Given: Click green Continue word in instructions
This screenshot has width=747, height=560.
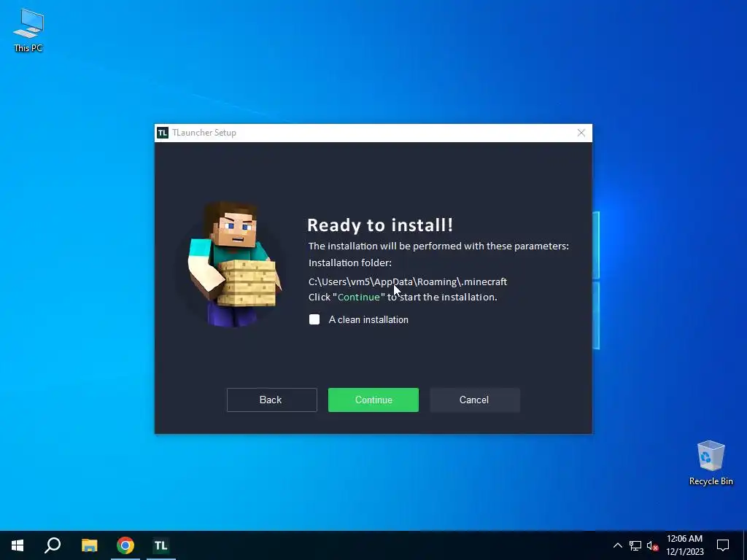Looking at the screenshot, I should [x=359, y=297].
